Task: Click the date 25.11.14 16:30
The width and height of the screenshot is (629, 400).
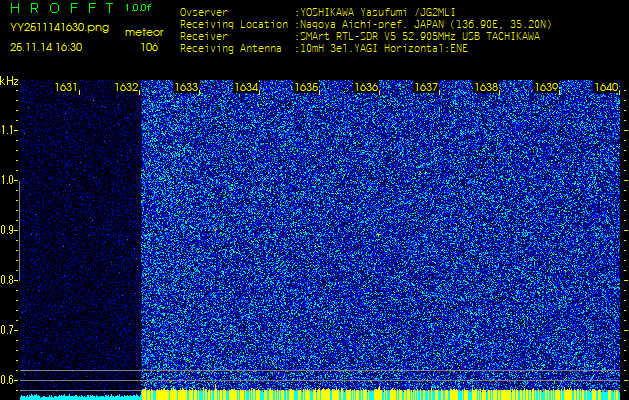Action: click(x=46, y=47)
